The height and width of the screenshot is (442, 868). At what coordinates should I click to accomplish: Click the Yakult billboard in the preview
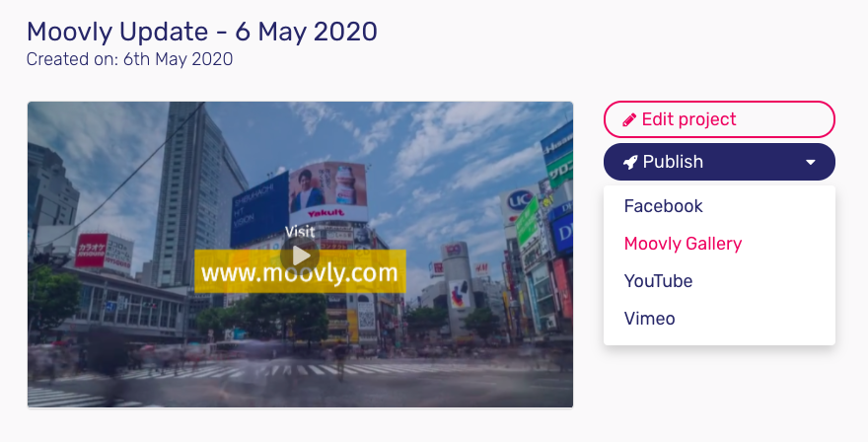click(327, 192)
